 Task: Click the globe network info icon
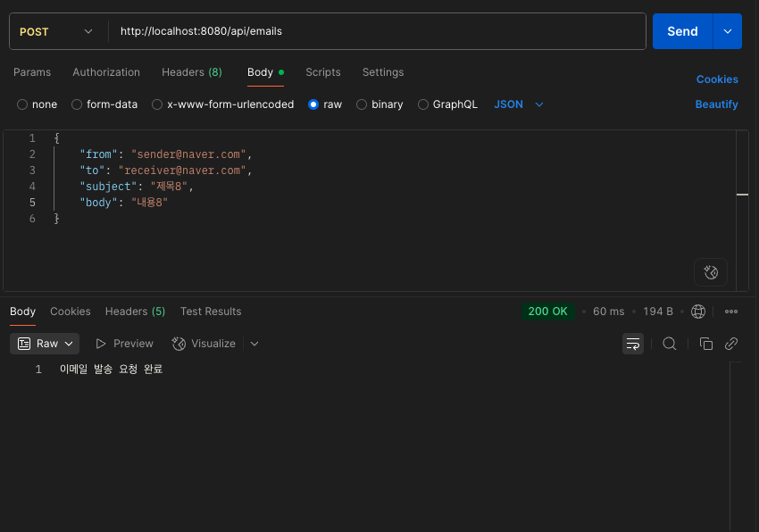pos(698,312)
